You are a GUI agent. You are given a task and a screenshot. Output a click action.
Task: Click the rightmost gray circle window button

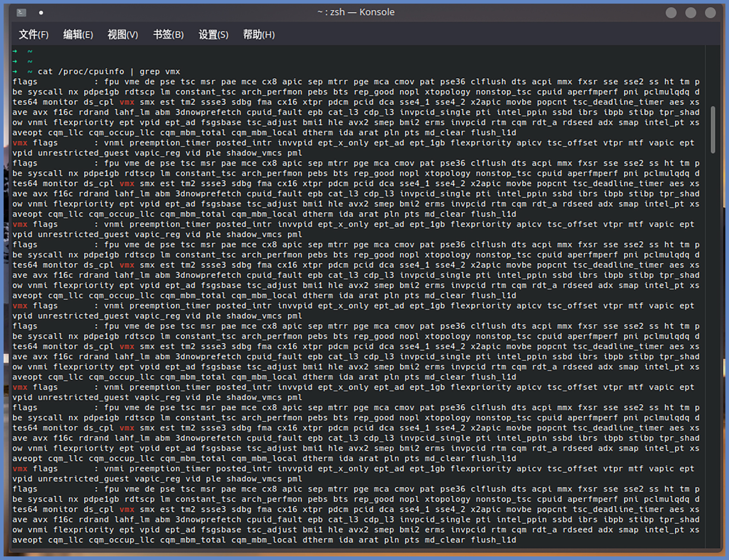(x=710, y=13)
